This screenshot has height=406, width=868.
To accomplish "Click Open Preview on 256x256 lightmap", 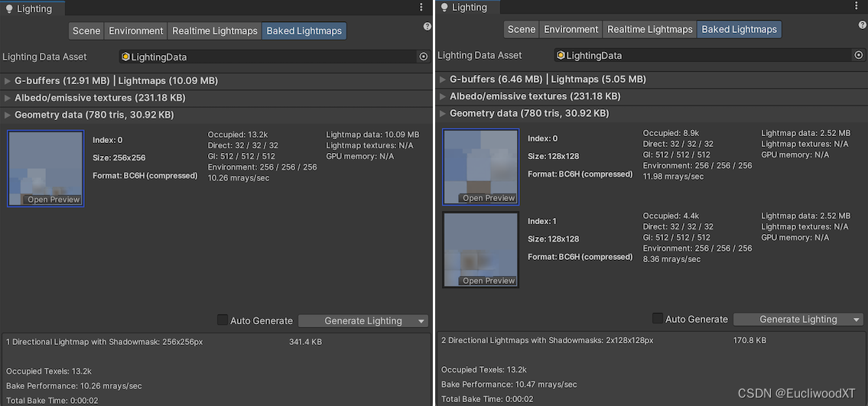I will [x=54, y=200].
